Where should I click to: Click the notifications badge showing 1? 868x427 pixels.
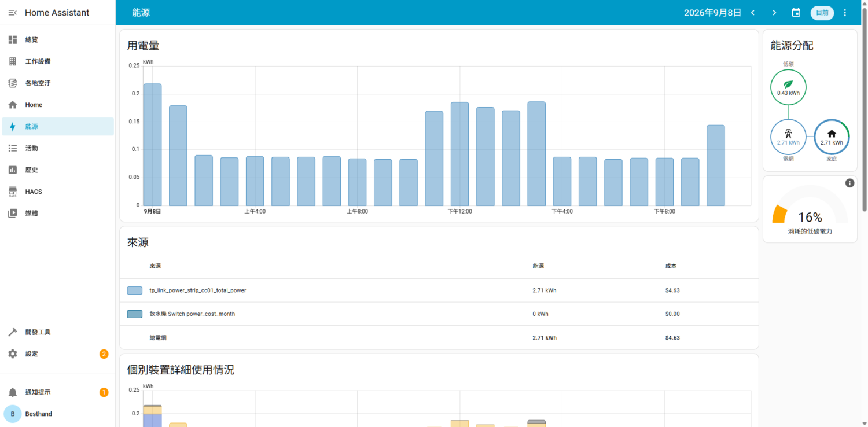pos(104,392)
